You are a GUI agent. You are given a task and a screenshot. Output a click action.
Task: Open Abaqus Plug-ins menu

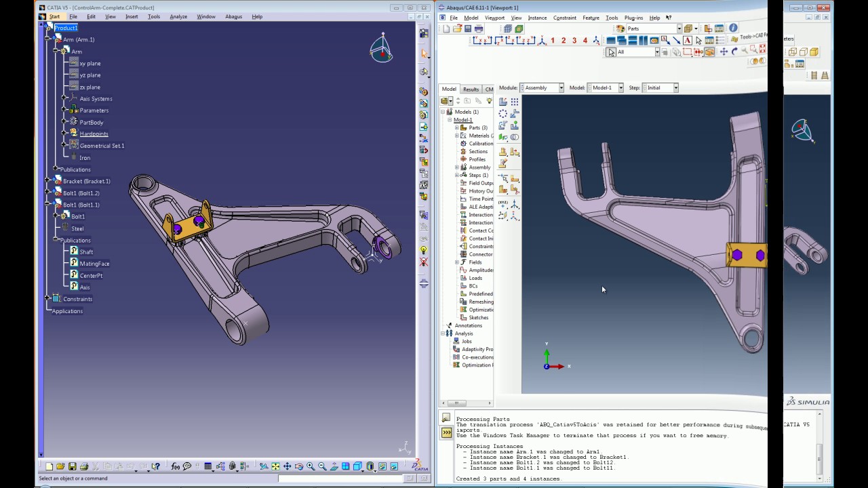click(633, 18)
